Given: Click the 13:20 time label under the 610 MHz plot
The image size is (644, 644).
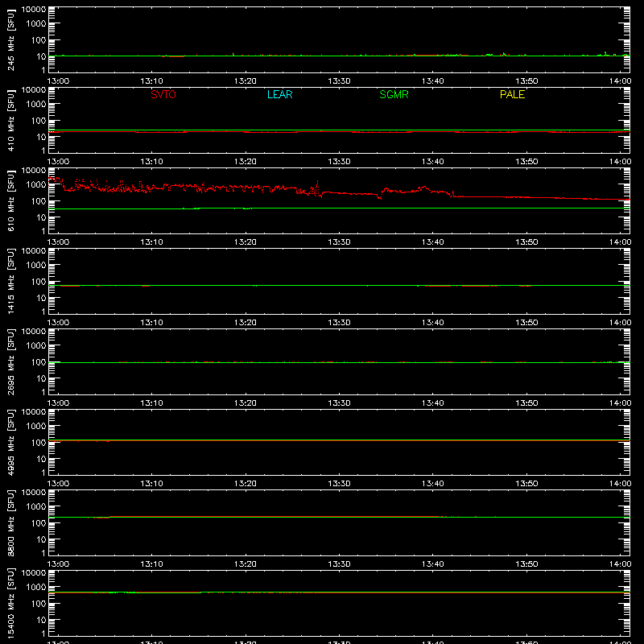Looking at the screenshot, I should click(246, 242).
